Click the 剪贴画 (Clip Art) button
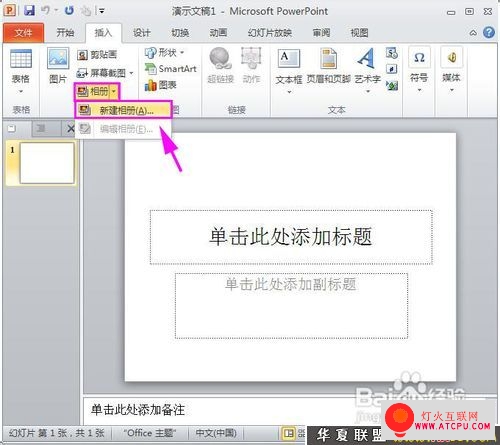The image size is (500, 445). coord(97,55)
